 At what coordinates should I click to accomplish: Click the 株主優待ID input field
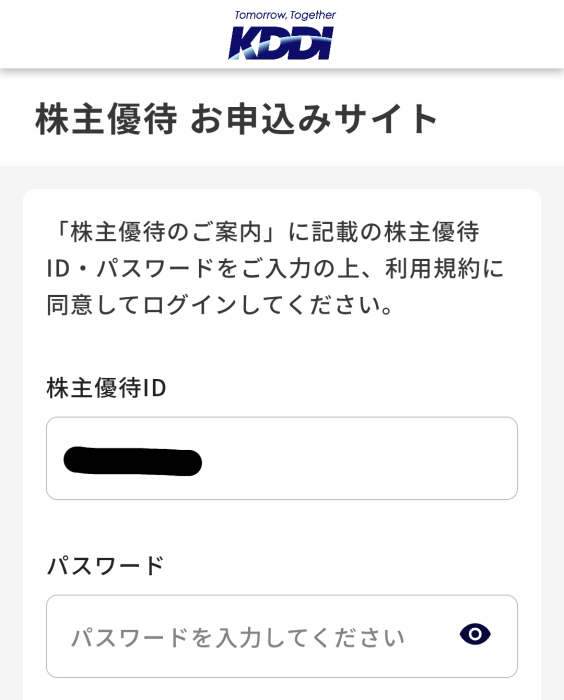coord(282,458)
